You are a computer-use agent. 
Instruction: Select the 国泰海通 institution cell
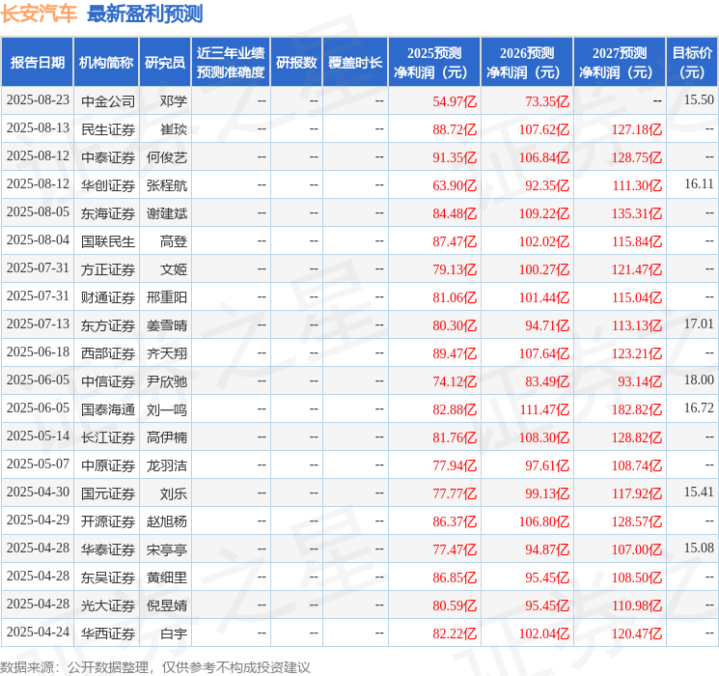click(108, 410)
